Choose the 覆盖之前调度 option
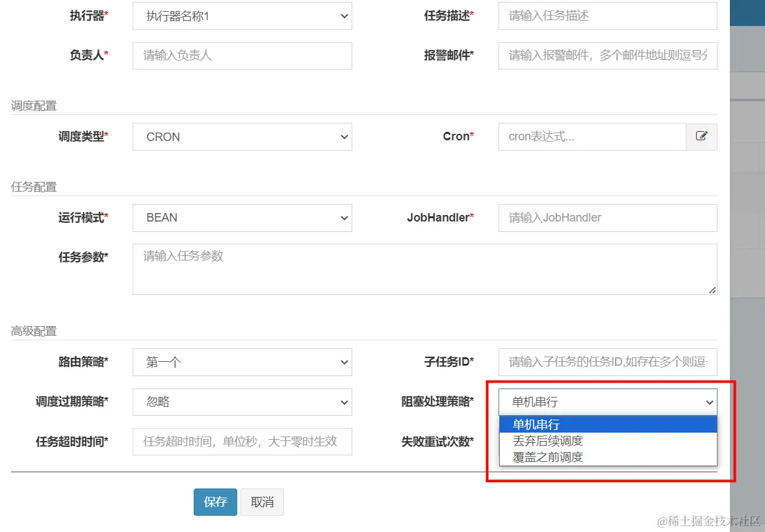Image resolution: width=765 pixels, height=532 pixels. coord(608,457)
